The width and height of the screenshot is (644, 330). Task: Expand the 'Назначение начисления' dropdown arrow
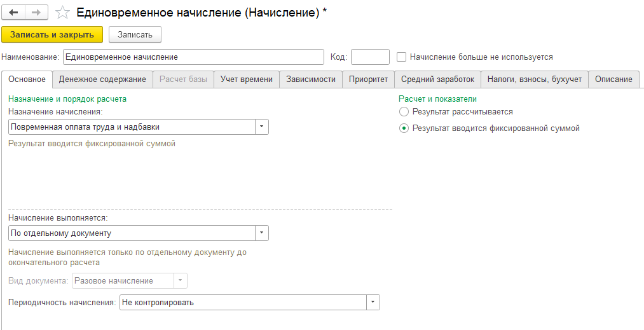(x=262, y=127)
